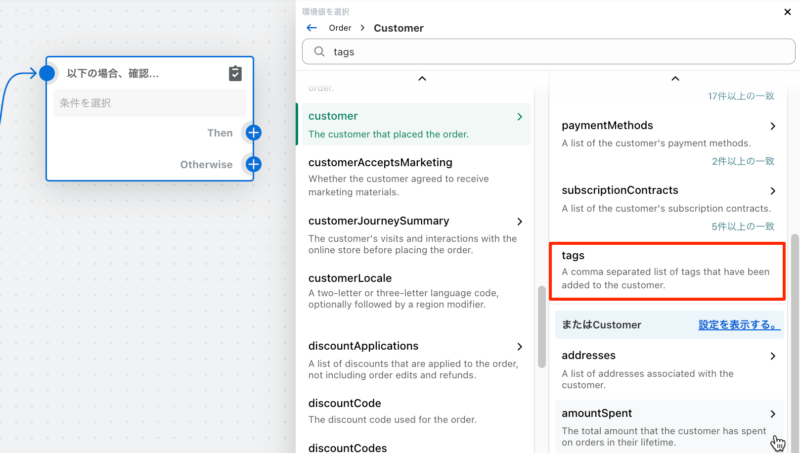Click the right column scrollbar thumb

(x=794, y=343)
